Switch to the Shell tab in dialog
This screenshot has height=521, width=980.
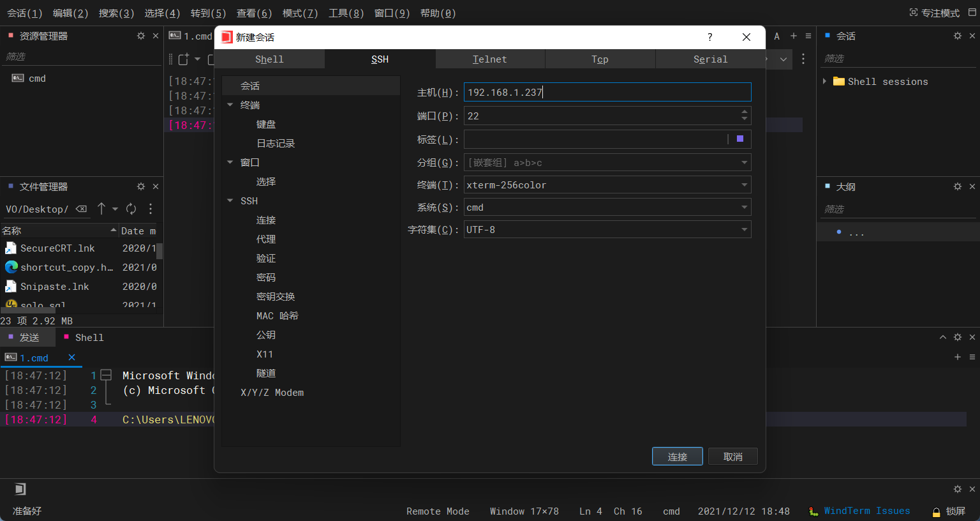click(x=269, y=59)
